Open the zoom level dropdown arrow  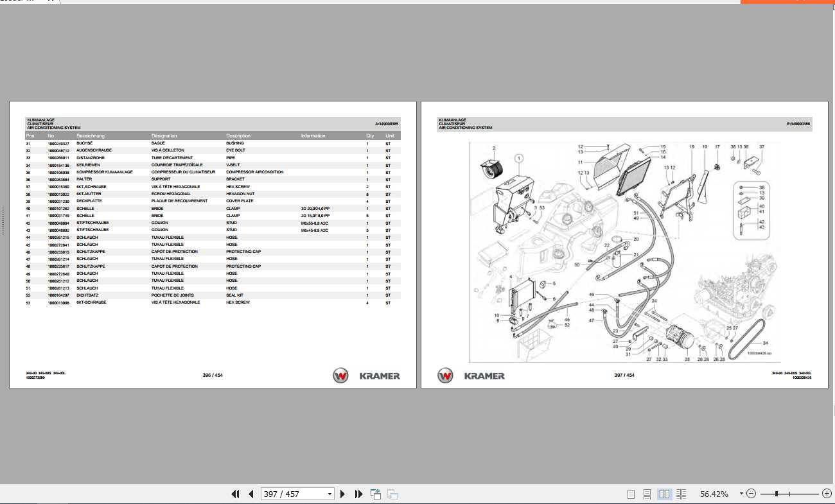[741, 494]
